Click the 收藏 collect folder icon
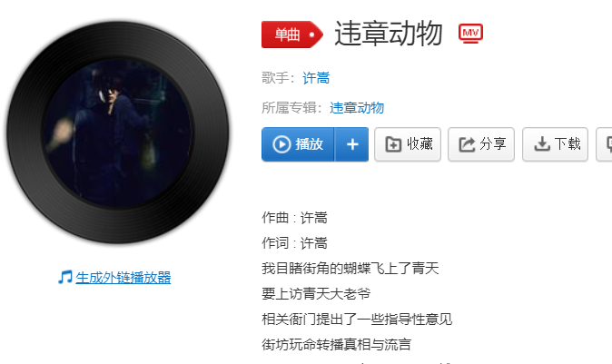This screenshot has width=612, height=364. [393, 144]
